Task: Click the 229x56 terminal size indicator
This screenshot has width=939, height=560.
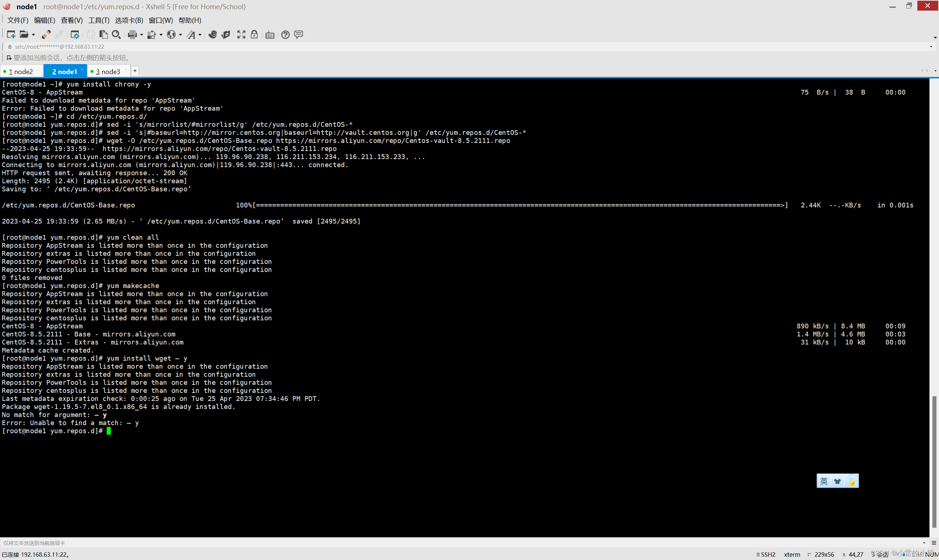Action: click(821, 555)
